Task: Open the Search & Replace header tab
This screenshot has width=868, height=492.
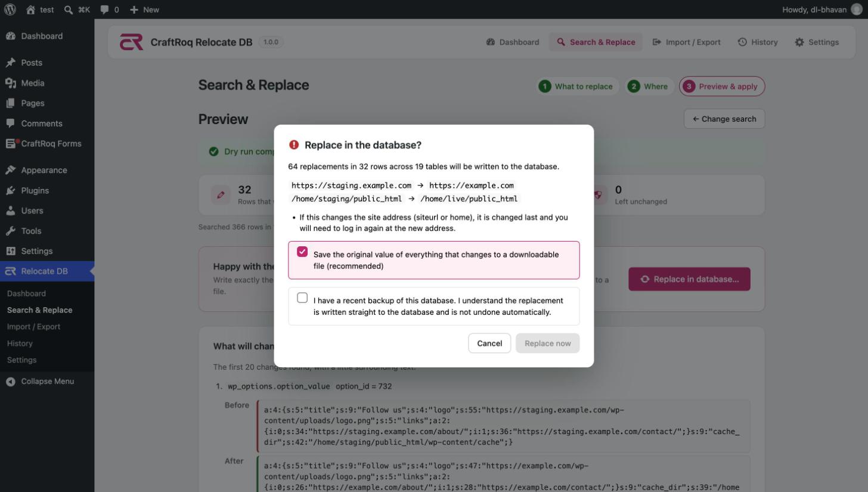Action: [x=596, y=42]
